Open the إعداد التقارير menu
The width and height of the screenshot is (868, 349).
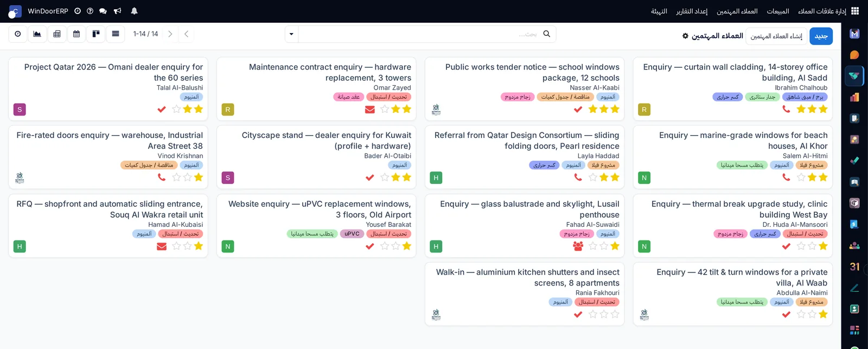click(692, 11)
